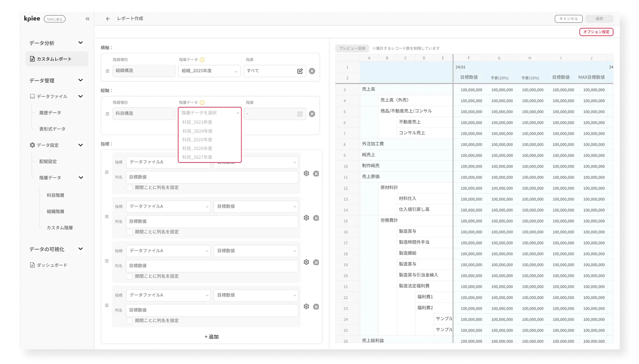The width and height of the screenshot is (639, 364).
Task: Open gear settings for first indicator
Action: point(306,173)
